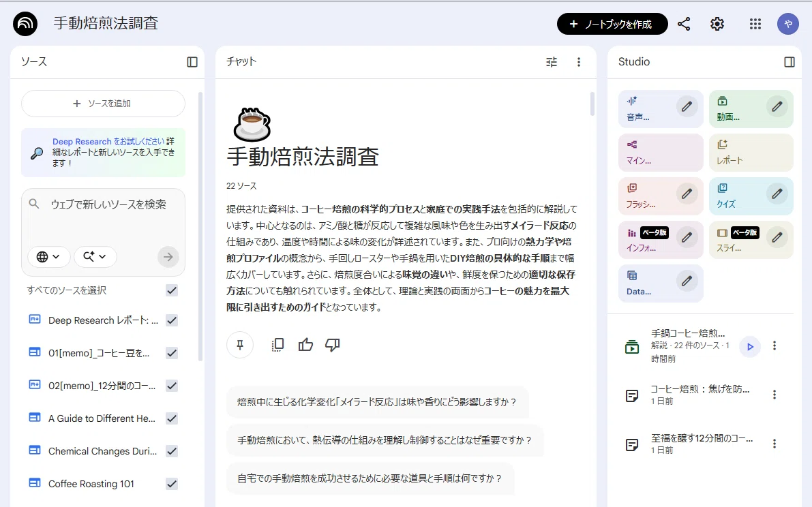Click the 22 ソース count label
This screenshot has height=507, width=812.
pos(241,186)
